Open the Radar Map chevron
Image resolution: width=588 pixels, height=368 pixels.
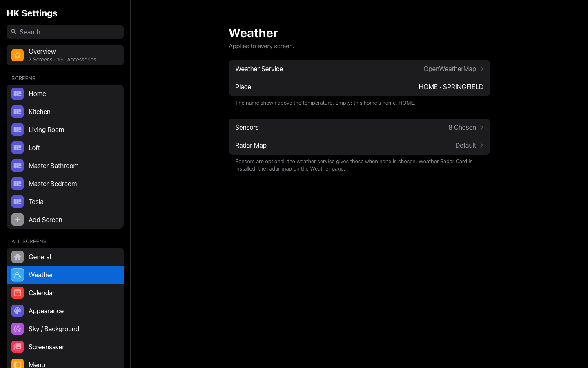[x=482, y=146]
